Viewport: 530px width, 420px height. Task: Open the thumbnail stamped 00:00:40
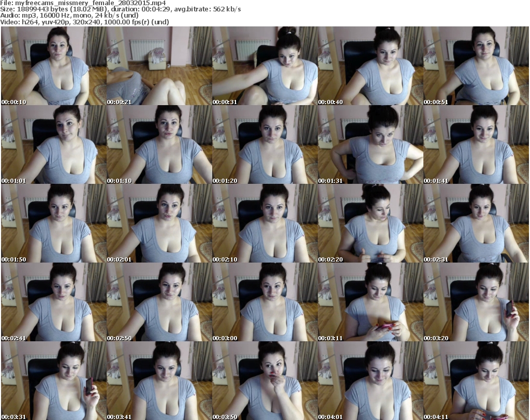click(371, 66)
